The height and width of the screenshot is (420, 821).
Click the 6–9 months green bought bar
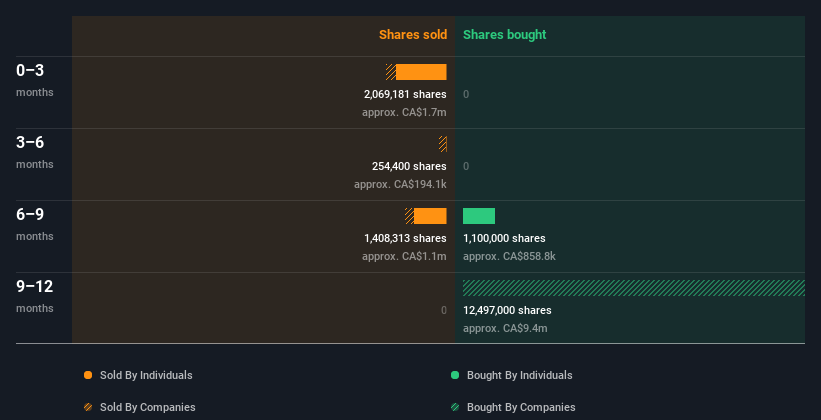pyautogui.click(x=479, y=216)
